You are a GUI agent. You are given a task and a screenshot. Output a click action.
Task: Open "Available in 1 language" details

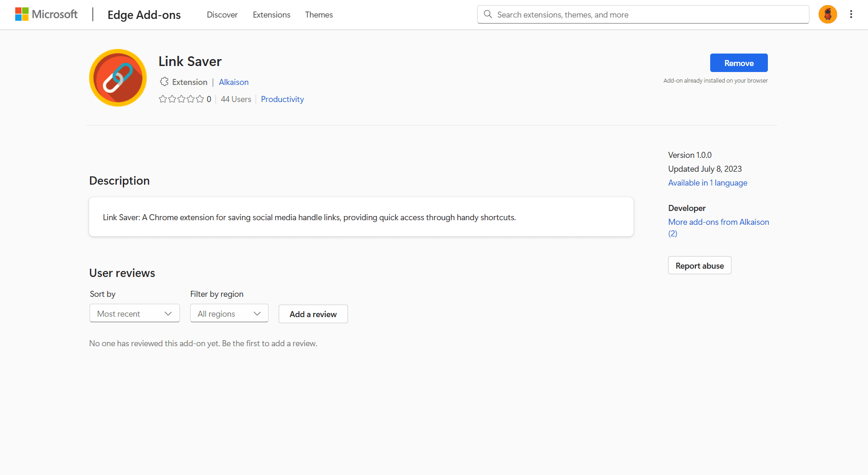pos(707,183)
